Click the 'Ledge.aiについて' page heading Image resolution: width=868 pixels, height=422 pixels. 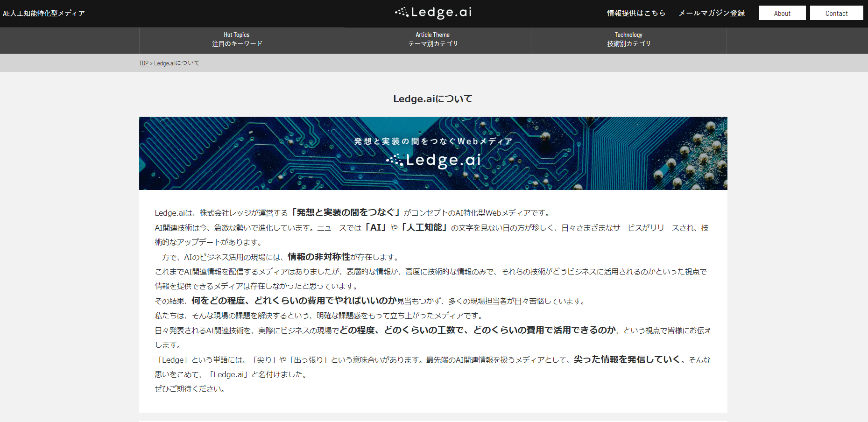pyautogui.click(x=433, y=99)
